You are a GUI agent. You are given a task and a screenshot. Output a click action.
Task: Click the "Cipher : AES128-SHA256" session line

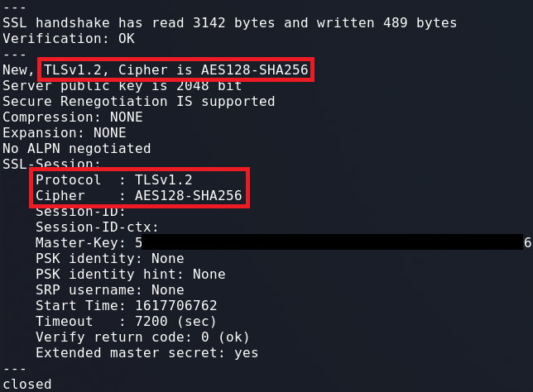(138, 196)
